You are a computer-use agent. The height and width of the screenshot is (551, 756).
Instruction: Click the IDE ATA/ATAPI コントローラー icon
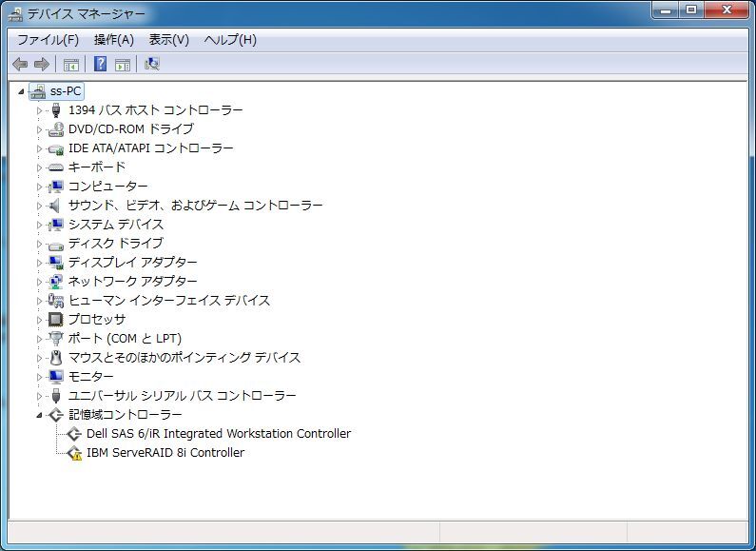pos(56,149)
